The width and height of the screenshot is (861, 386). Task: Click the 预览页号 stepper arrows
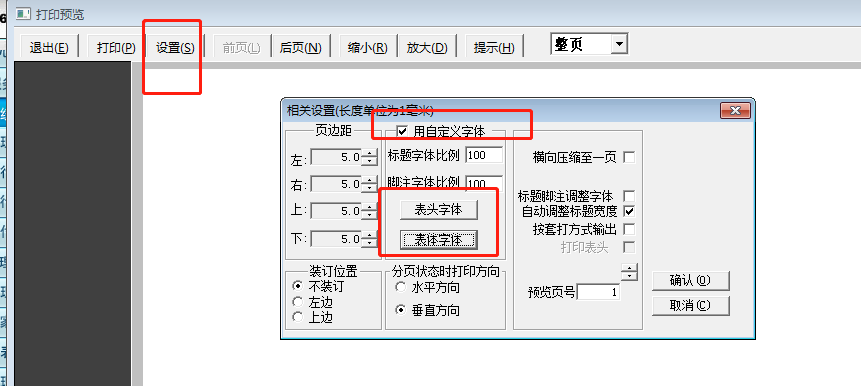[629, 272]
